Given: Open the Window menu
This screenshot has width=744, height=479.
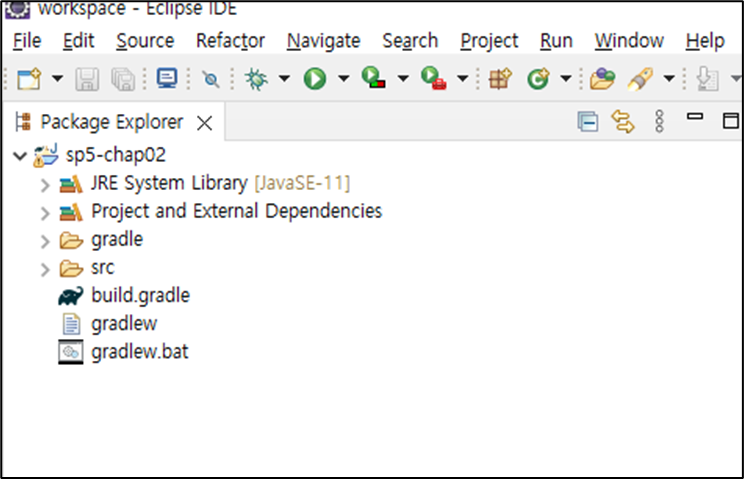Looking at the screenshot, I should (x=629, y=41).
